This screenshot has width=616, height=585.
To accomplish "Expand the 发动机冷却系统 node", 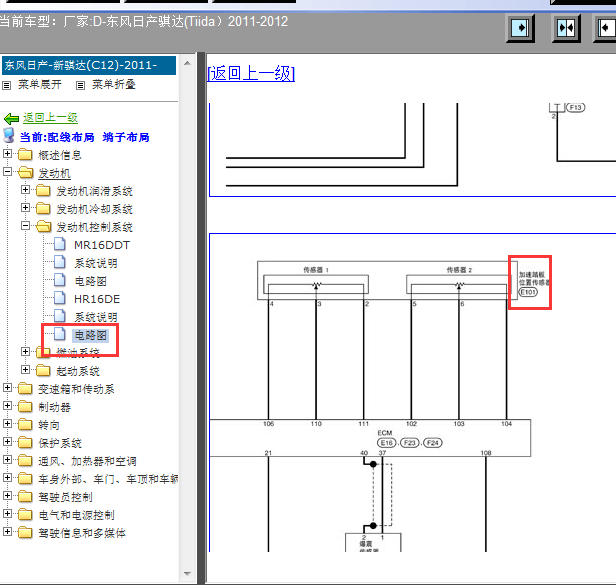I will click(25, 207).
